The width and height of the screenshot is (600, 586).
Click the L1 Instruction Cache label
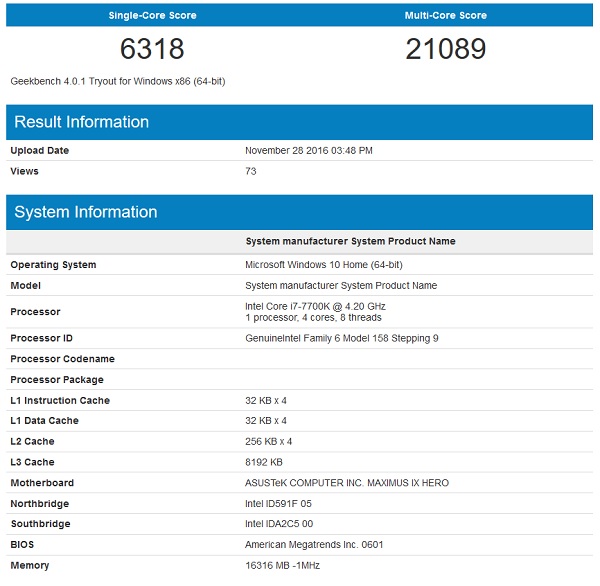(60, 400)
